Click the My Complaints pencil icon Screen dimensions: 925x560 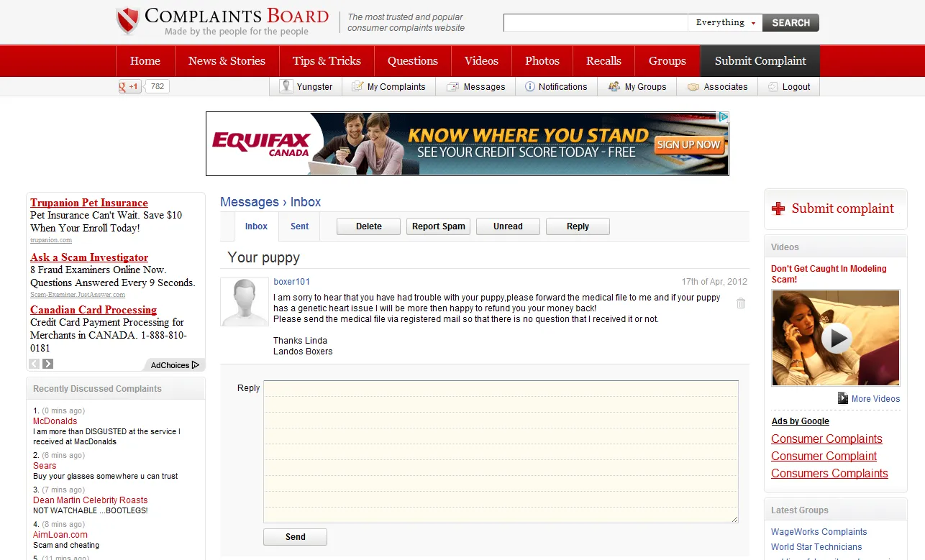coord(357,86)
